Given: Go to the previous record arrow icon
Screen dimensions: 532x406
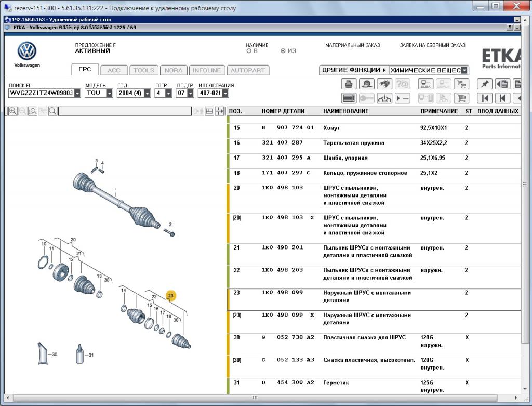Looking at the screenshot, I should [502, 98].
